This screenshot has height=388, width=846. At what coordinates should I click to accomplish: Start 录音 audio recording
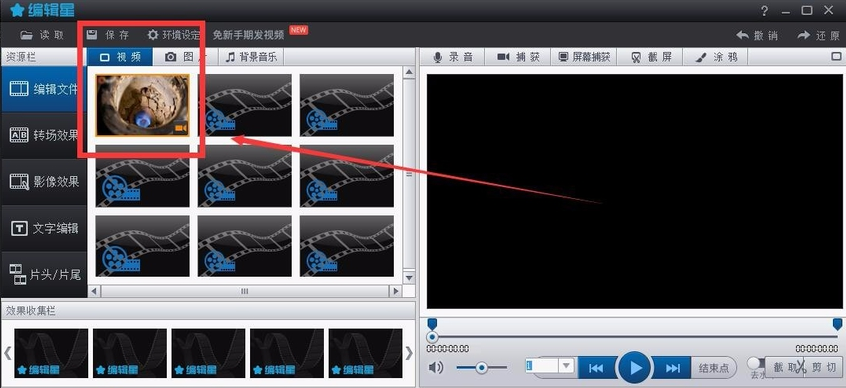(x=452, y=57)
